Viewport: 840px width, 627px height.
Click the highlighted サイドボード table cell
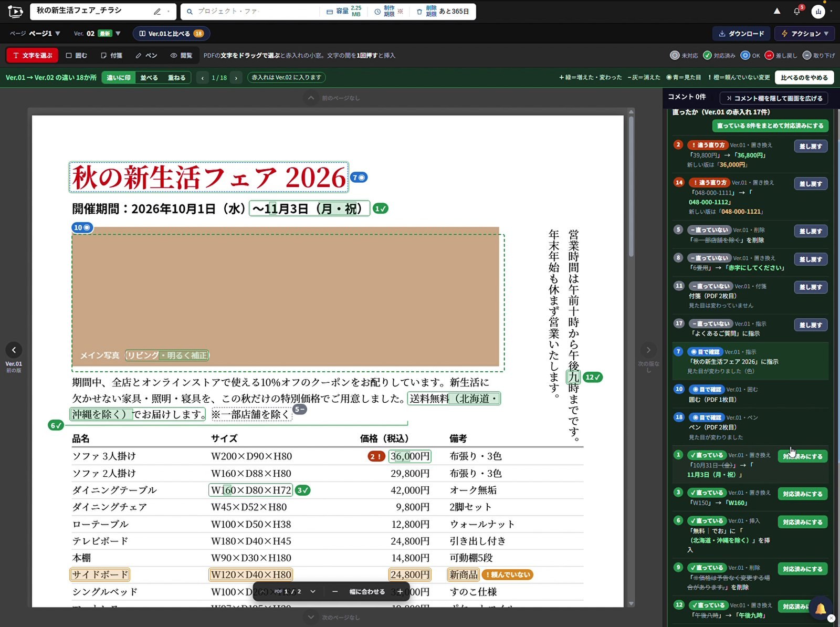[x=100, y=574]
